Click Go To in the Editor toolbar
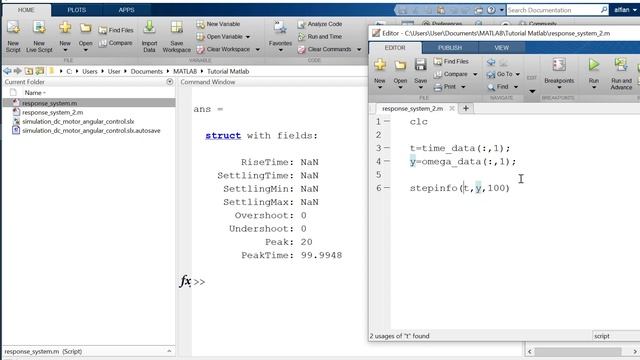640x360 pixels. click(x=500, y=74)
